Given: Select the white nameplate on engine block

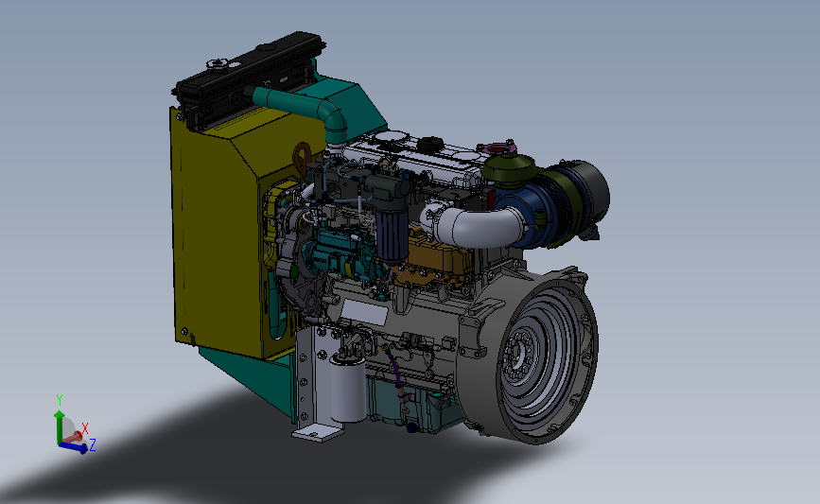Looking at the screenshot, I should [364, 315].
